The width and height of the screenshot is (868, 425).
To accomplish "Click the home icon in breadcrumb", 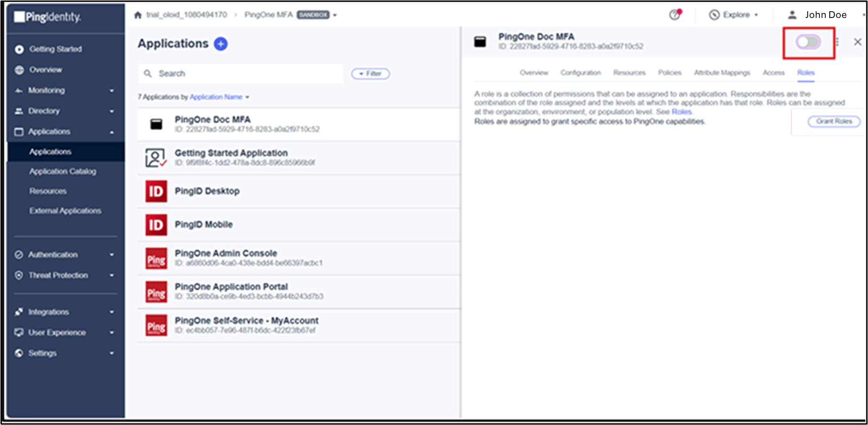I will [138, 15].
